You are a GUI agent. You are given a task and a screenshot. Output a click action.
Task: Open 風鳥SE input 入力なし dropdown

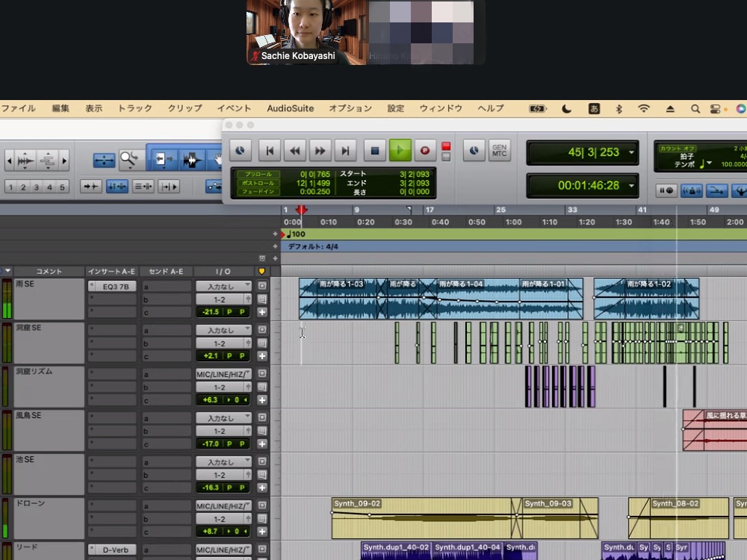click(x=223, y=417)
